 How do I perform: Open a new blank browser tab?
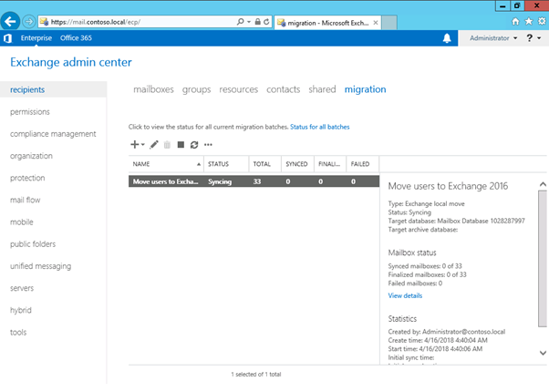pos(389,23)
